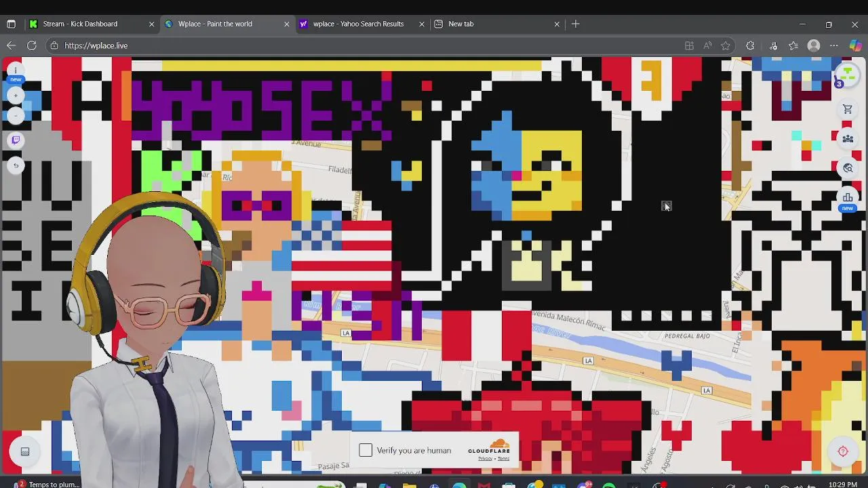Screen dimensions: 868x488
Task: Open the Edge browser icon in taskbar
Action: 459,485
